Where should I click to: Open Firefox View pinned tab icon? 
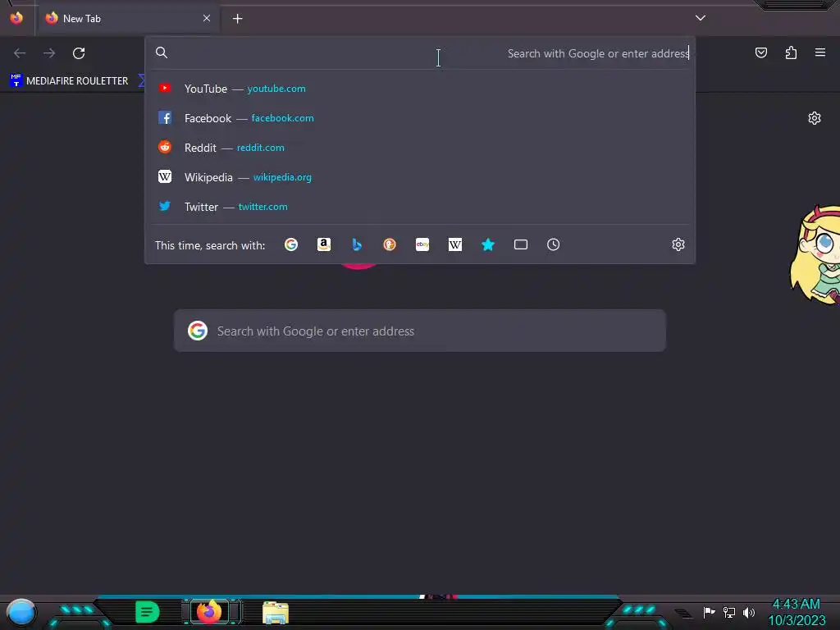(16, 18)
